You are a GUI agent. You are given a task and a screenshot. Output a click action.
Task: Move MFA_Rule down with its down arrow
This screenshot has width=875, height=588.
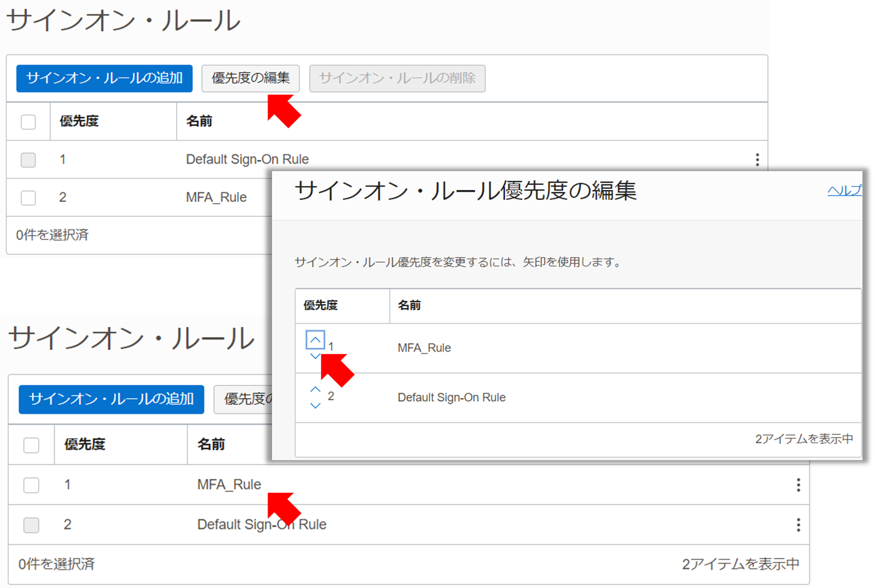pos(315,356)
